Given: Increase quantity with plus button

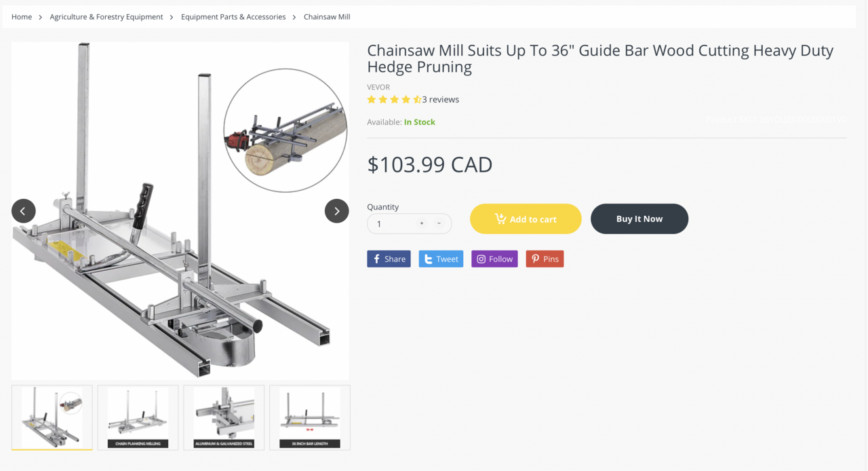Looking at the screenshot, I should click(x=422, y=223).
